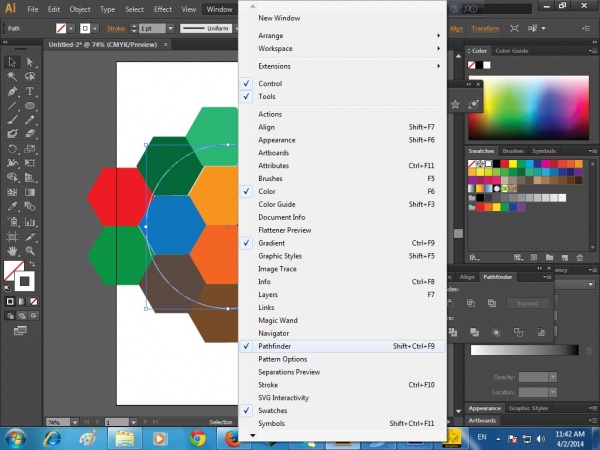Viewport: 600px width, 450px height.
Task: Switch to the Brushes panel tab
Action: [x=513, y=151]
